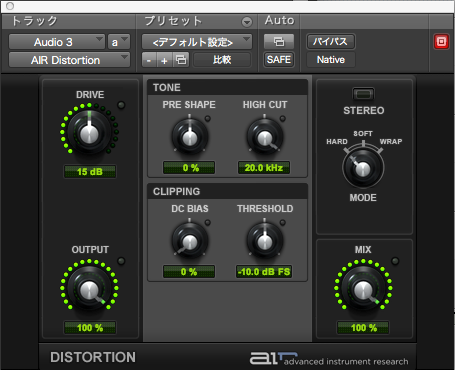
Task: Copy preset settings icon button
Action: coord(181,60)
